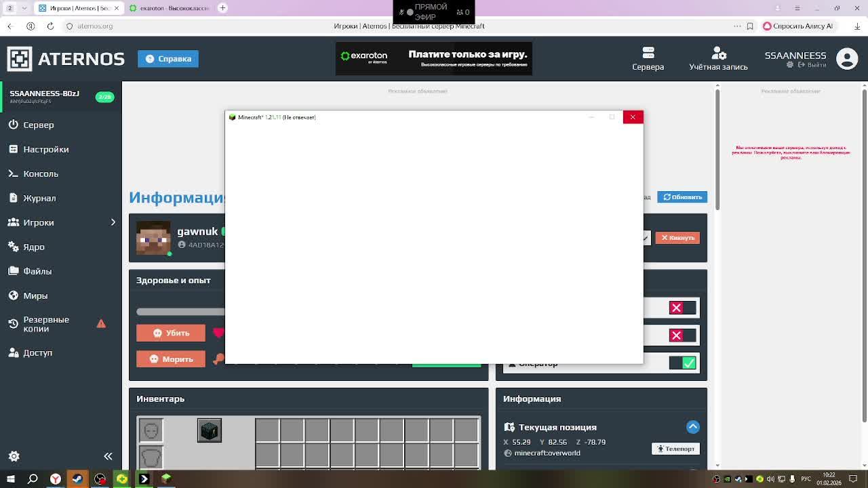Open the Миры sidebar item
The image size is (868, 488).
click(28, 296)
